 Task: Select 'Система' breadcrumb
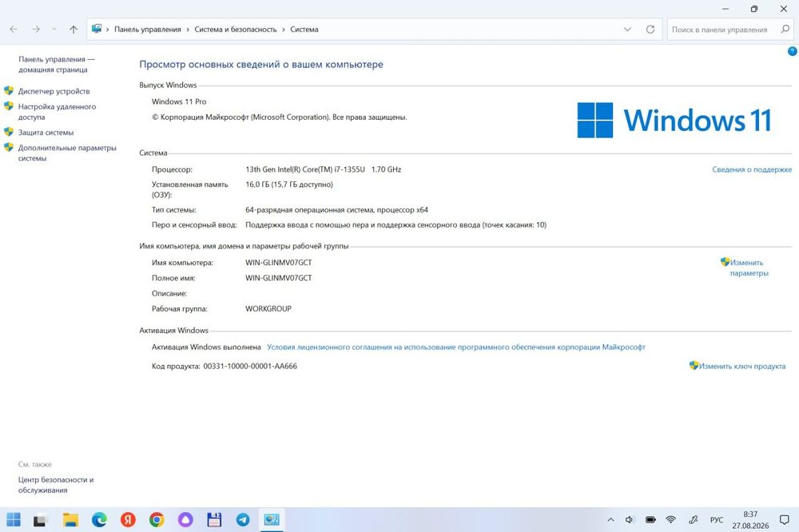pos(304,30)
